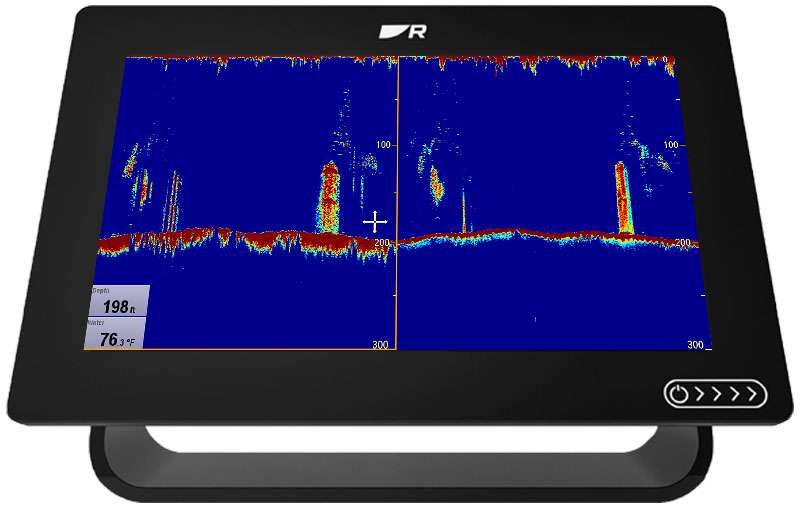This screenshot has height=509, width=800.
Task: Click the white crosshair cursor on sonar
Action: coord(375,221)
